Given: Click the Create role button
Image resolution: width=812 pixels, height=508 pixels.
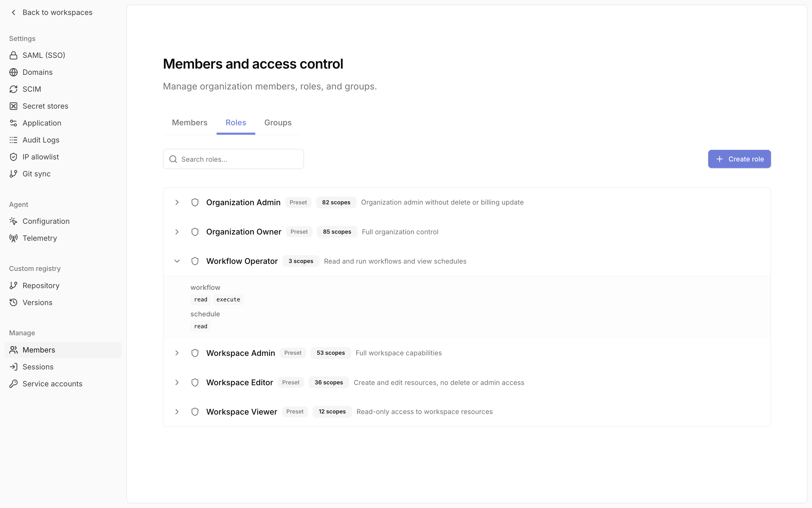Looking at the screenshot, I should tap(739, 159).
